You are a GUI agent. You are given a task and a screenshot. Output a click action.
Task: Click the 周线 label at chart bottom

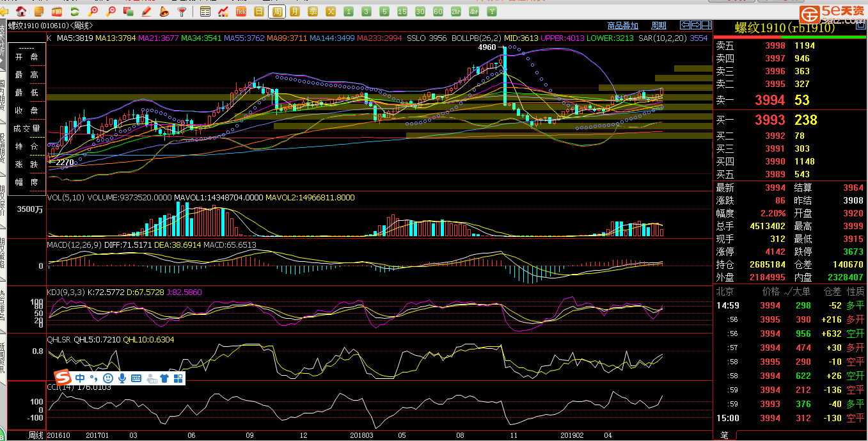click(x=36, y=435)
